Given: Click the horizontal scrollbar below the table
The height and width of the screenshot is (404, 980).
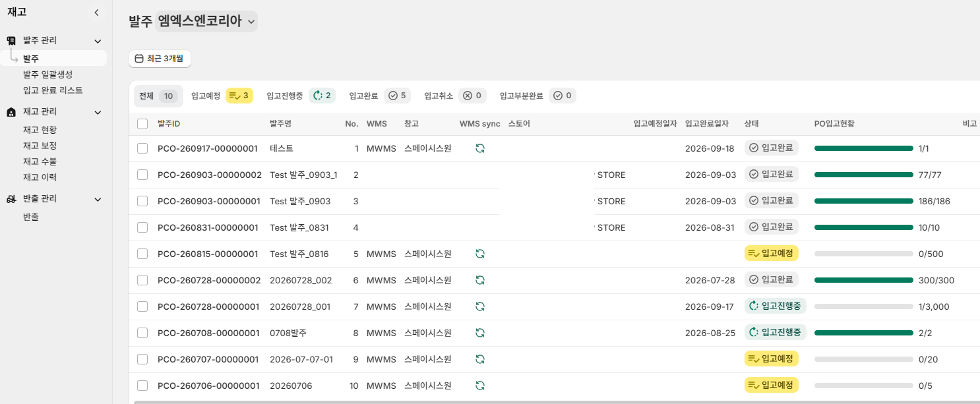Looking at the screenshot, I should click(x=557, y=401).
